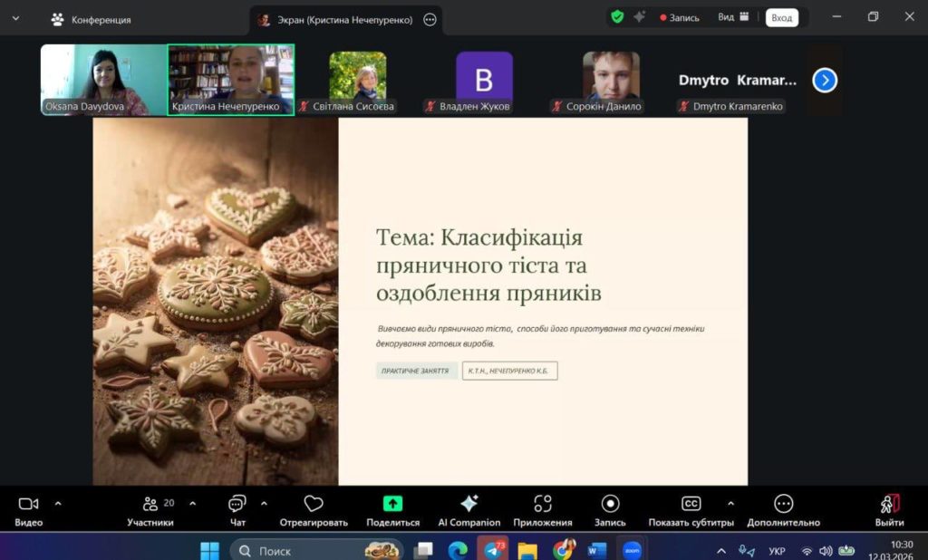Toggle recording with the Запись toolbar button
The height and width of the screenshot is (560, 928).
(610, 505)
